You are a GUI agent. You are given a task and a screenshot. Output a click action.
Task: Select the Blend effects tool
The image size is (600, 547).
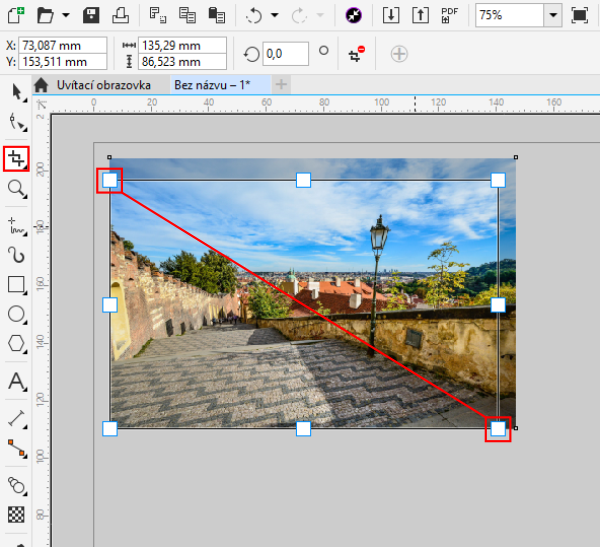click(x=16, y=486)
